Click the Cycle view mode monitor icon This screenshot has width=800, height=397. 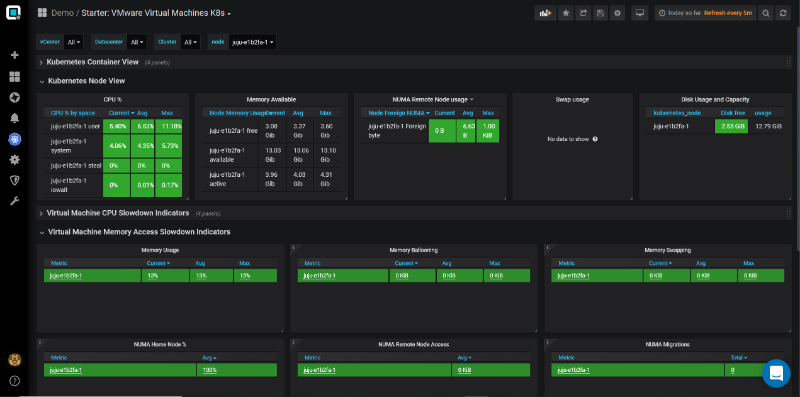click(639, 13)
